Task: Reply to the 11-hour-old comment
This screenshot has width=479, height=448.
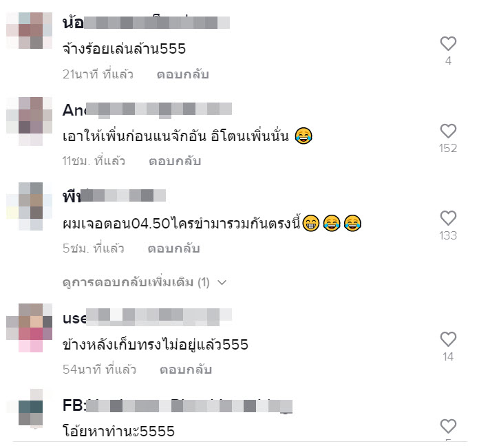Action: coord(175,161)
